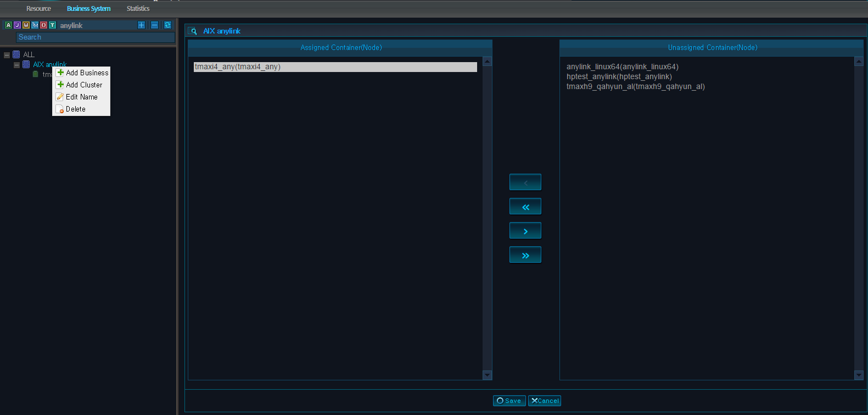Screen dimensions: 868x415
Task: Choose Delete from context menu
Action: (81, 109)
